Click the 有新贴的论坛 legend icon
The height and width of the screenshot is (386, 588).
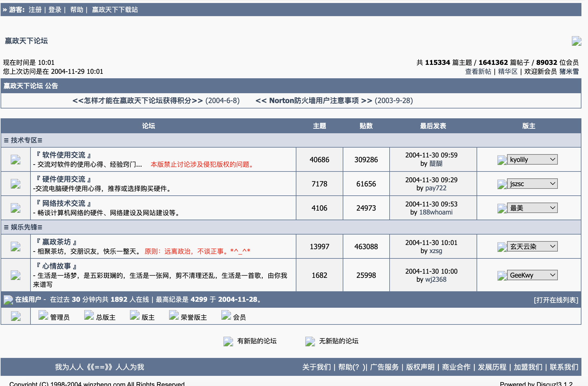228,341
